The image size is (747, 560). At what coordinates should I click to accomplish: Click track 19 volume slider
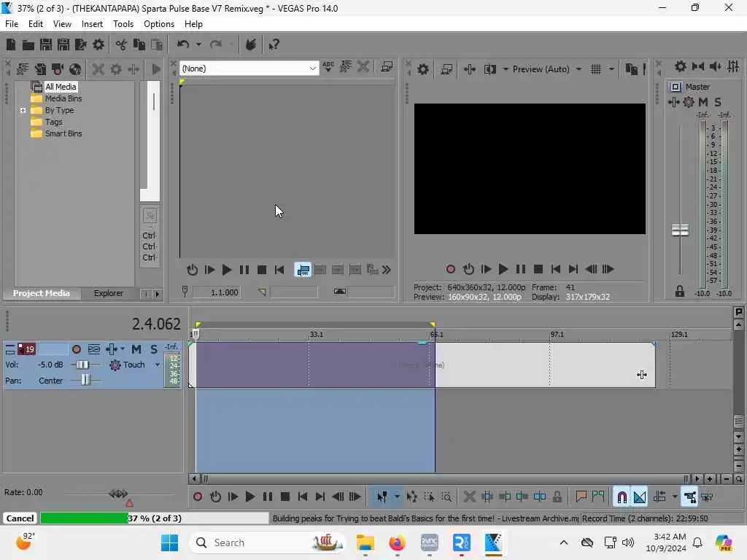pos(82,365)
